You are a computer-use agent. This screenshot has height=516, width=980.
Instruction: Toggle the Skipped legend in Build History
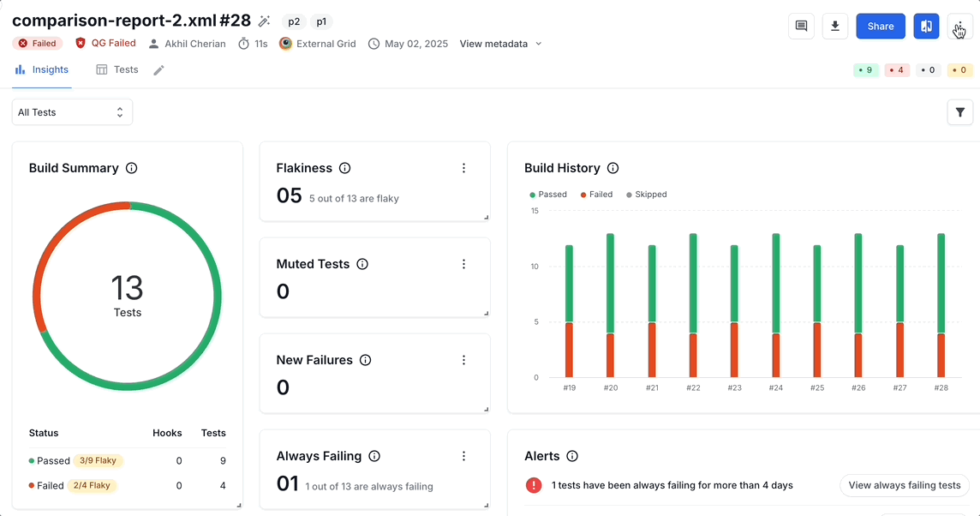(x=646, y=195)
